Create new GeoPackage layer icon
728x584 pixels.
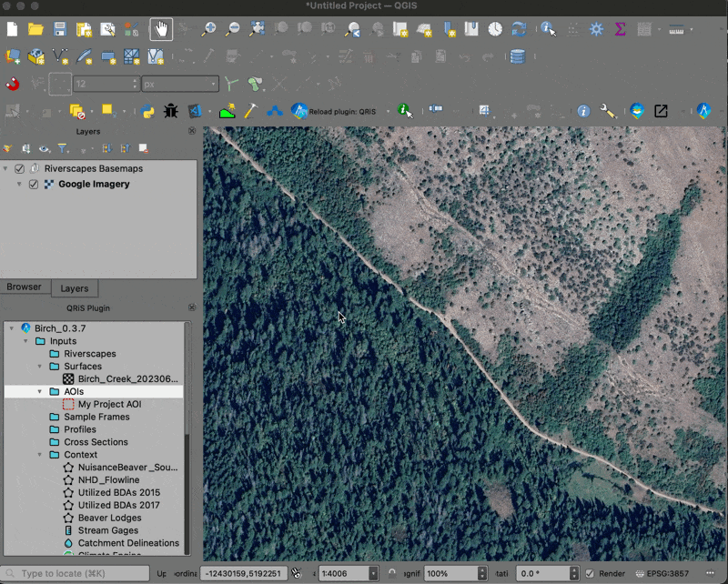(x=36, y=56)
